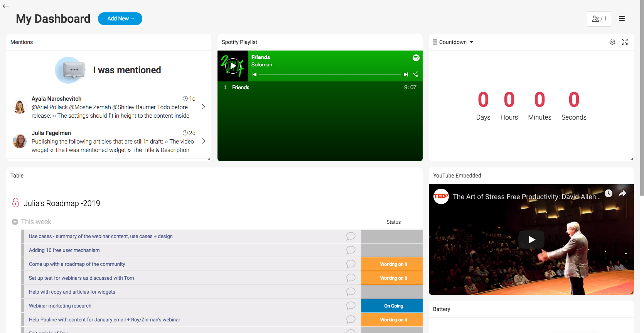Go back with the left arrow icon

[x=6, y=6]
